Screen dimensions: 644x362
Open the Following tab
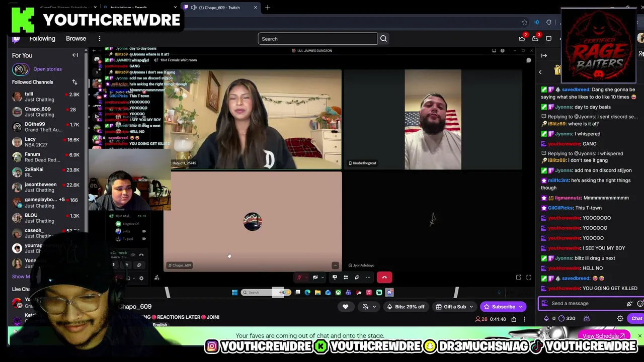point(42,39)
